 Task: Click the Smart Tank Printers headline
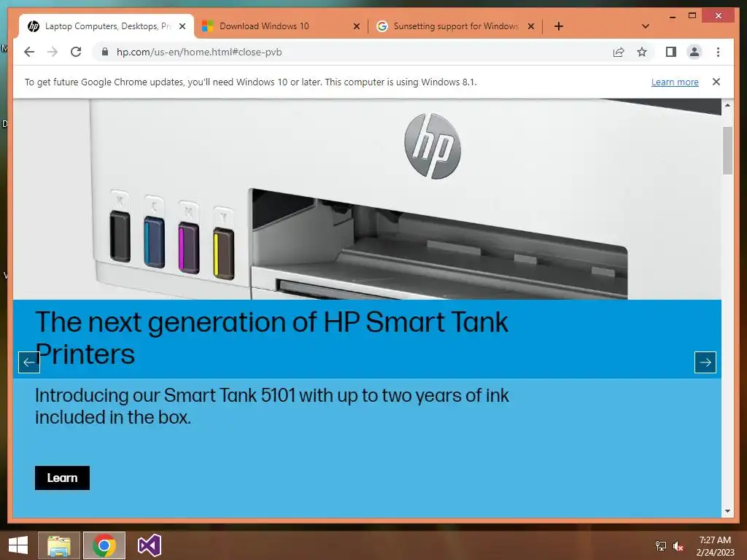tap(271, 338)
